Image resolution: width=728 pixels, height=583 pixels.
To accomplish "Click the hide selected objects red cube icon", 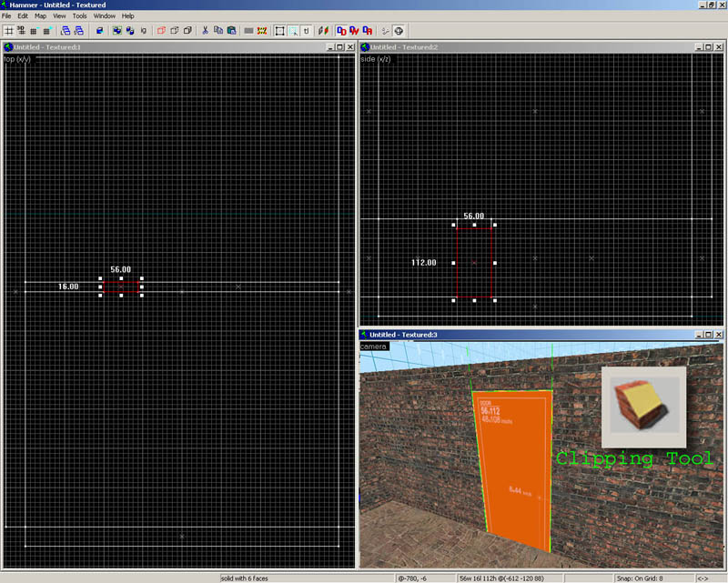I will coord(162,30).
